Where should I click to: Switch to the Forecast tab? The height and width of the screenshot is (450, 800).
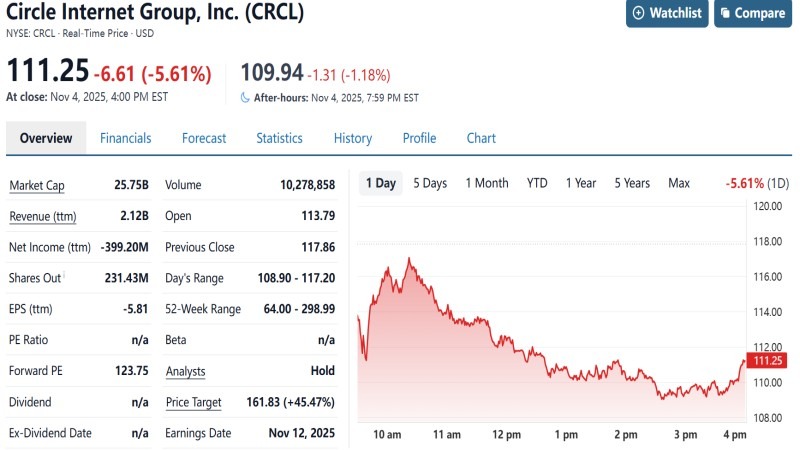(x=204, y=138)
